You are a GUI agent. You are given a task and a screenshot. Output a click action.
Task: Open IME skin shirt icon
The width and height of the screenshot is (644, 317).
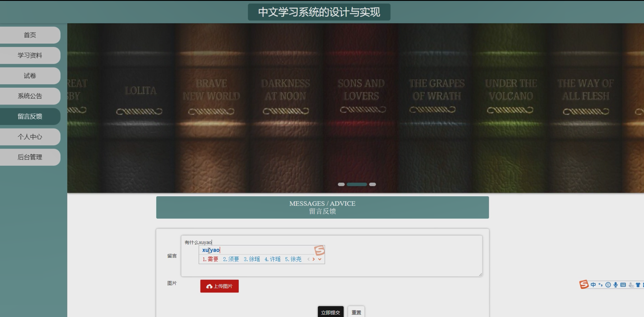click(x=638, y=285)
